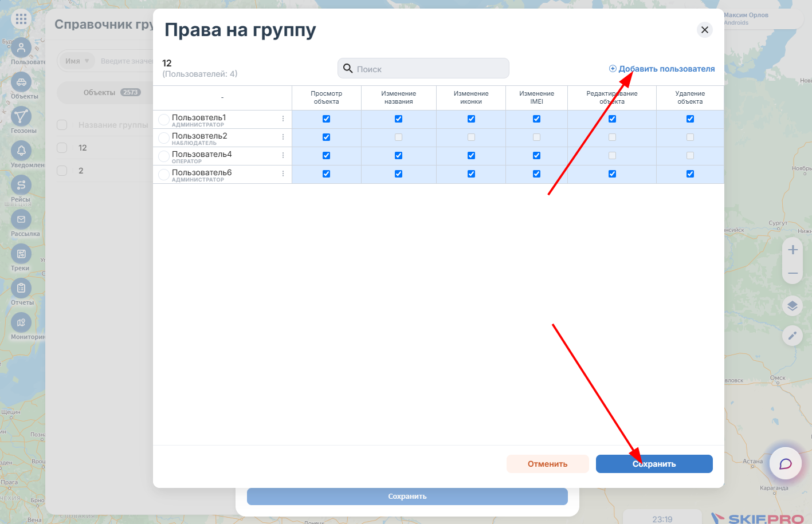Select the round marker beside Пользователь6
812x524 pixels.
[x=164, y=174]
